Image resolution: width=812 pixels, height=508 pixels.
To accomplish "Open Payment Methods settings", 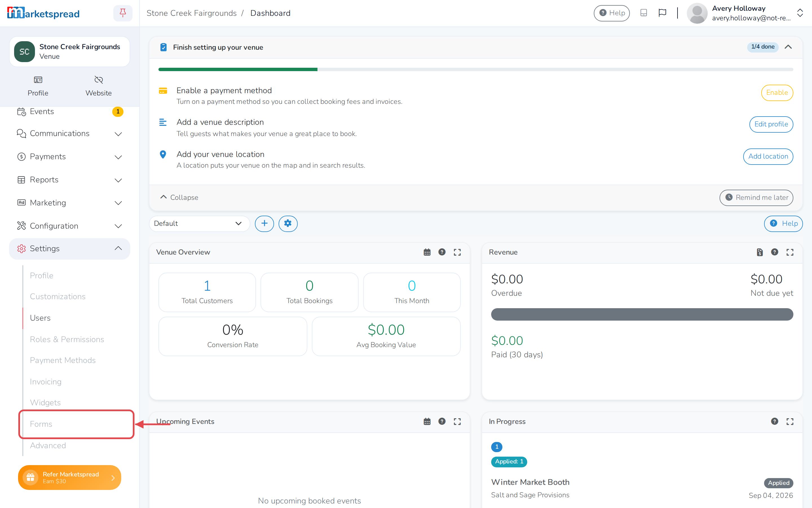I will click(63, 360).
